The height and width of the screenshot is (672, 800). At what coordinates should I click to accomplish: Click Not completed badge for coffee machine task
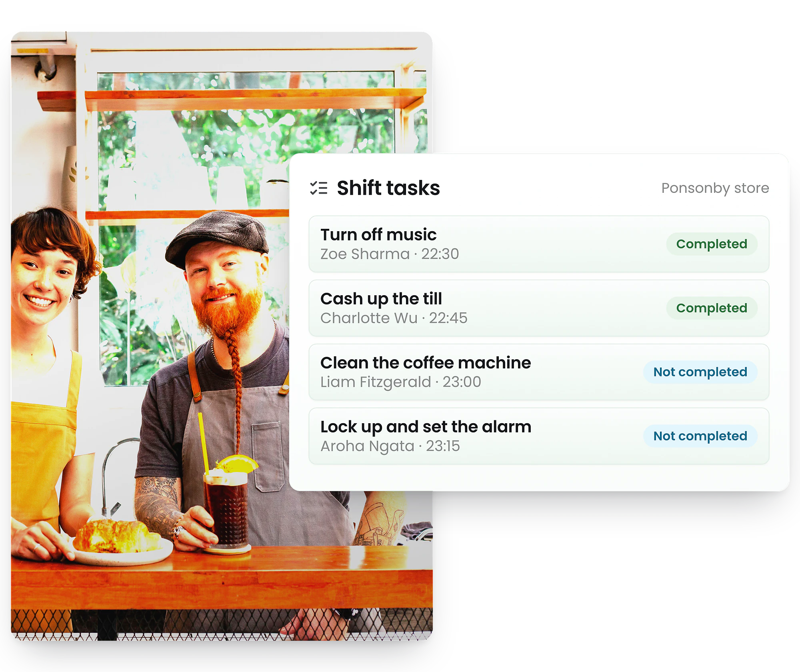click(x=700, y=372)
